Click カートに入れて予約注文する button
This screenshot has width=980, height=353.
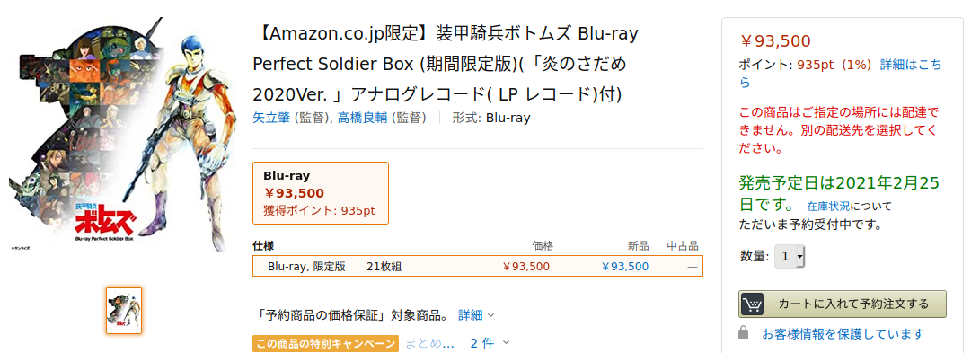tap(842, 304)
